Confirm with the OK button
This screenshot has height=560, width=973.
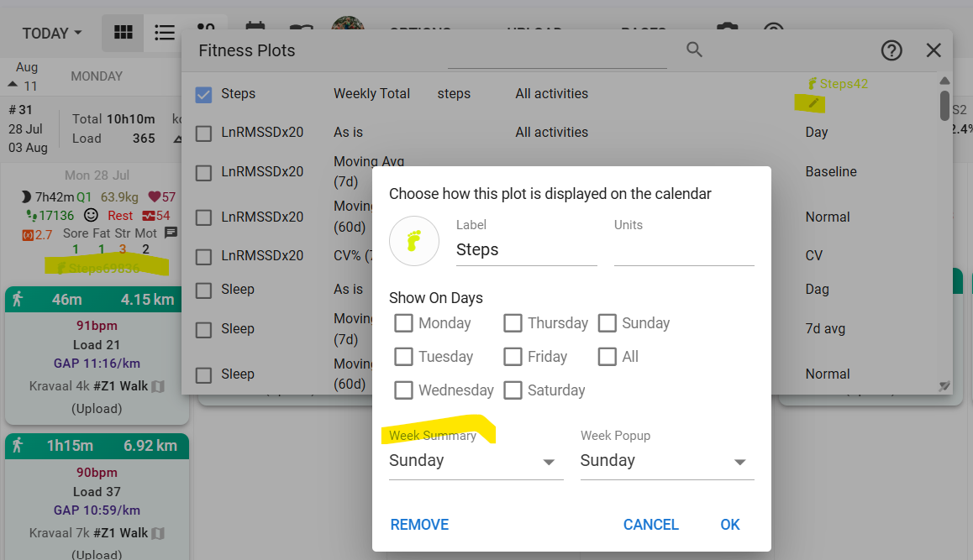pos(729,525)
